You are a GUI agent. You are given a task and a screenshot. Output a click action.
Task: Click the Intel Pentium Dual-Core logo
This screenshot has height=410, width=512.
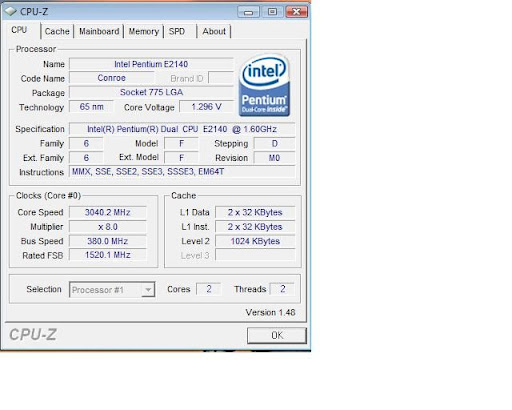265,86
